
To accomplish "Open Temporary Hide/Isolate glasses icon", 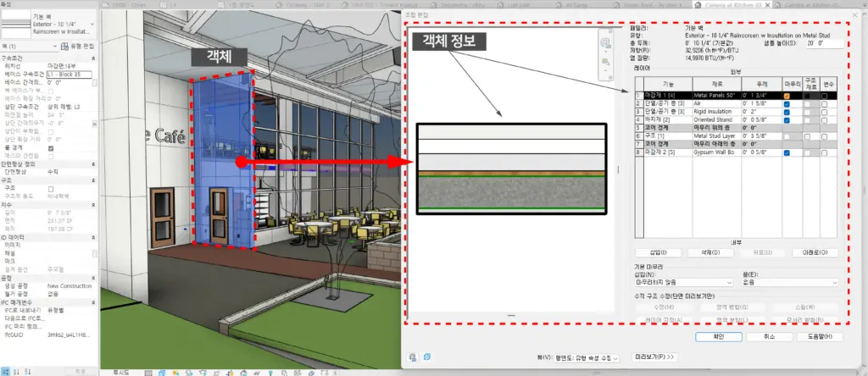I will (257, 373).
